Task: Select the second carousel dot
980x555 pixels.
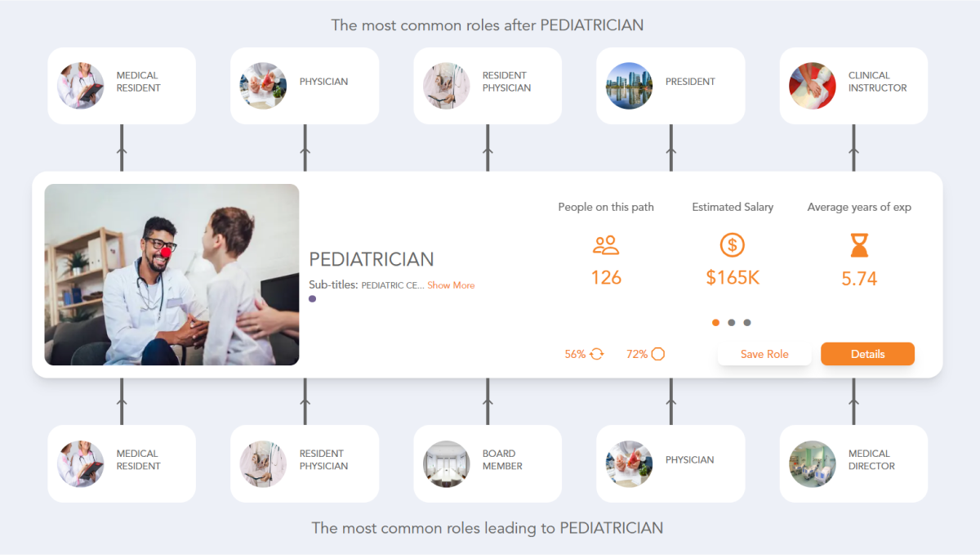Action: click(x=732, y=322)
